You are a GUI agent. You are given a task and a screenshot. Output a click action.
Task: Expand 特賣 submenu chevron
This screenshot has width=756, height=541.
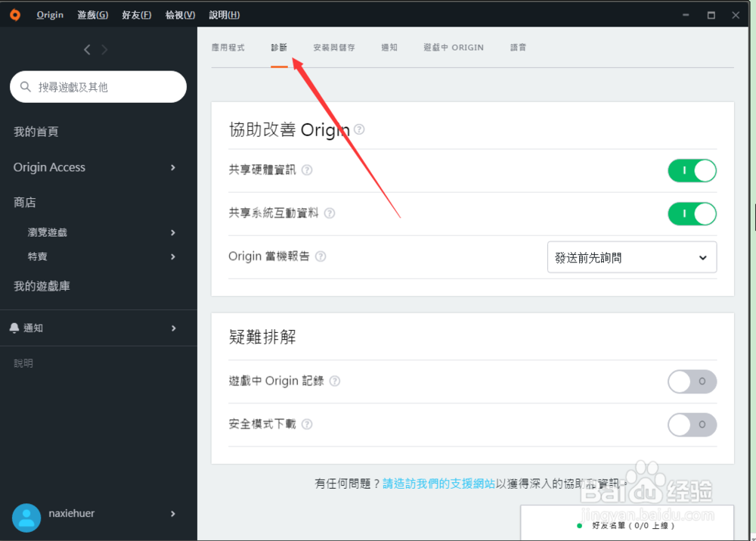coord(173,257)
